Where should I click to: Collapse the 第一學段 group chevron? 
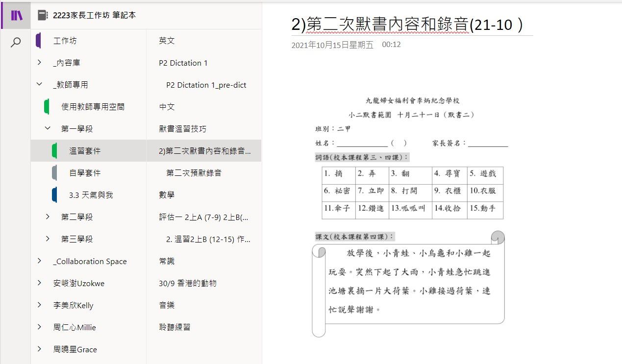pos(48,128)
